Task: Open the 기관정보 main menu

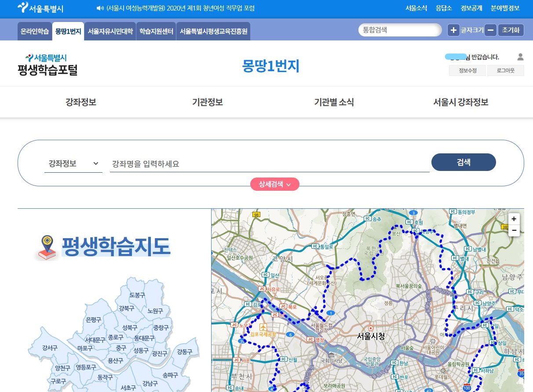Action: click(208, 102)
